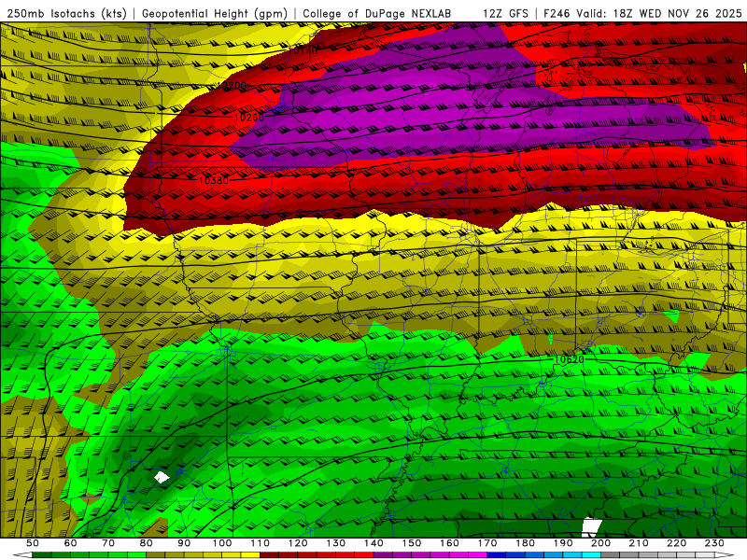Click the 150 tick on the color scale
The height and width of the screenshot is (560, 747).
412,543
